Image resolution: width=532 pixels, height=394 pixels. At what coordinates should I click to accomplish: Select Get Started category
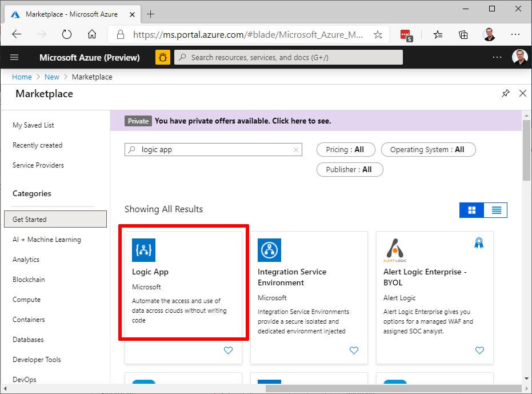pos(55,219)
